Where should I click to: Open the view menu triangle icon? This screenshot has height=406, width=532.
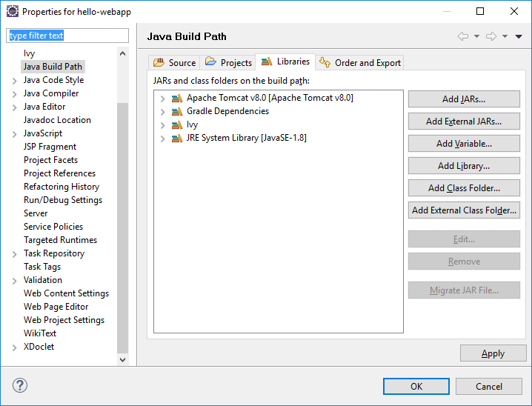[519, 36]
